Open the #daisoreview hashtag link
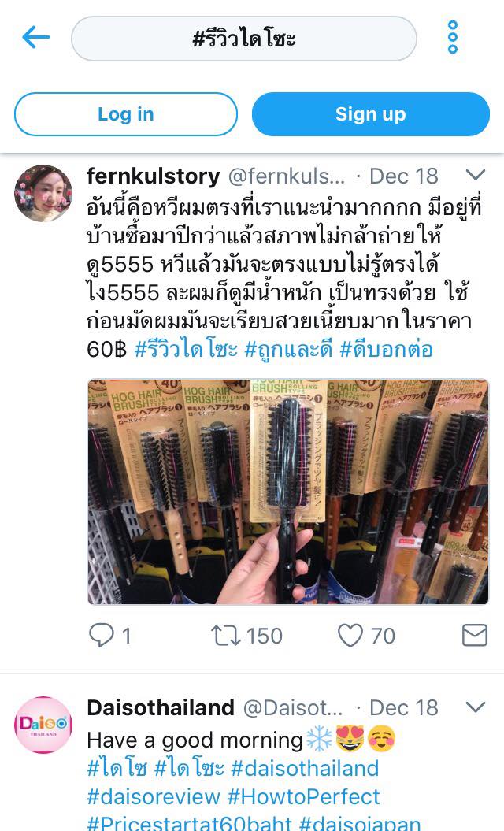 click(x=154, y=796)
